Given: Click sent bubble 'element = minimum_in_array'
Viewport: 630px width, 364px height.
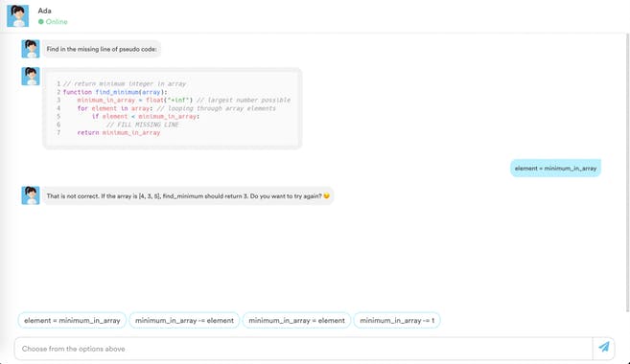Looking at the screenshot, I should [555, 169].
